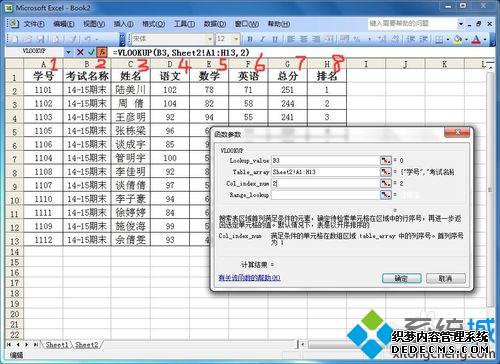
Task: Go to last sheet with tab navigation arrow
Action: click(35, 344)
